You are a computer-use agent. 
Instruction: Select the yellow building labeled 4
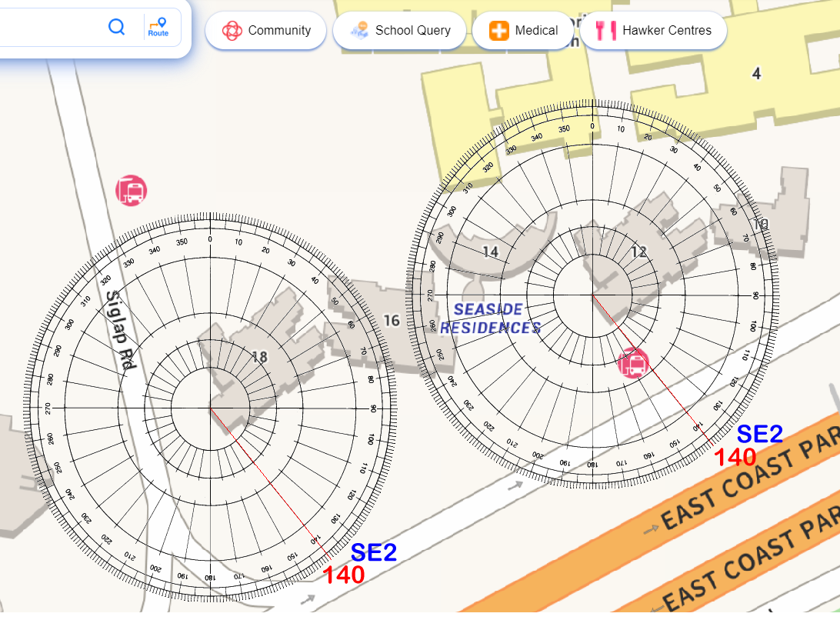756,73
